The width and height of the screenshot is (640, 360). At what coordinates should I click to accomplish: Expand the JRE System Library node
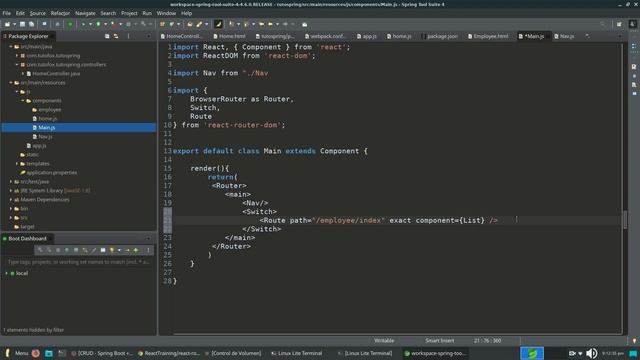coord(11,191)
